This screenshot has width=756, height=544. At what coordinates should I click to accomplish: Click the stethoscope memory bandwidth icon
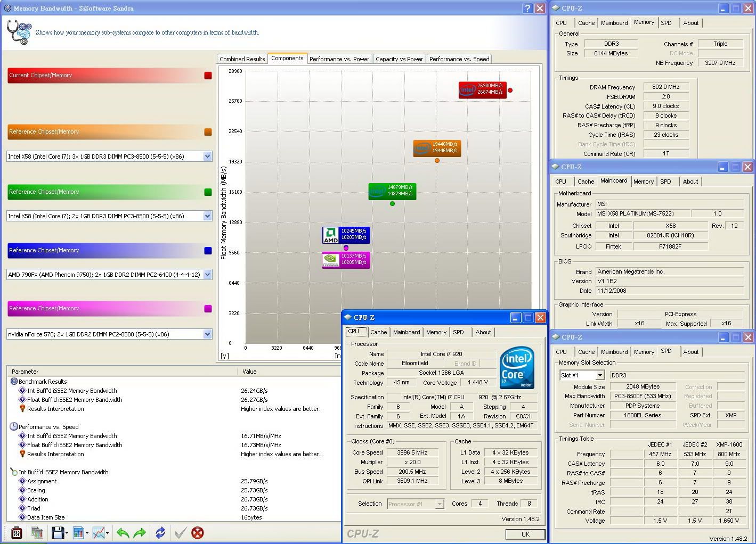coord(19,32)
